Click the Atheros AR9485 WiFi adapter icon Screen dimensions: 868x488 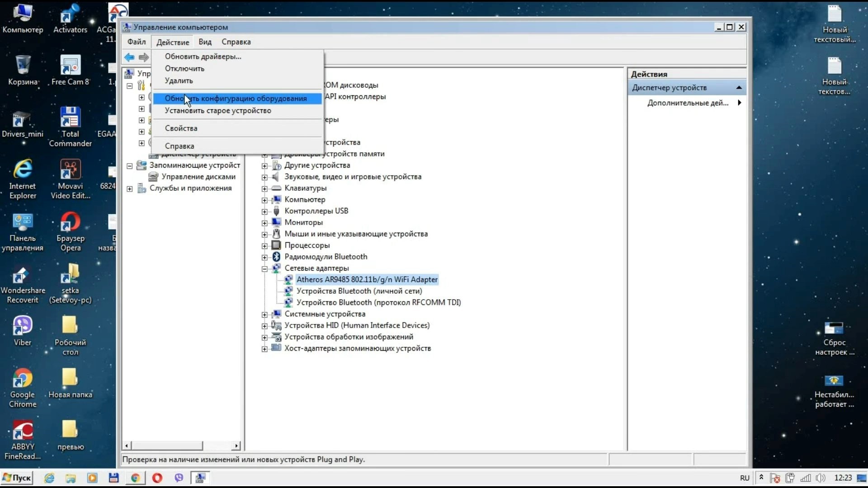pos(288,280)
